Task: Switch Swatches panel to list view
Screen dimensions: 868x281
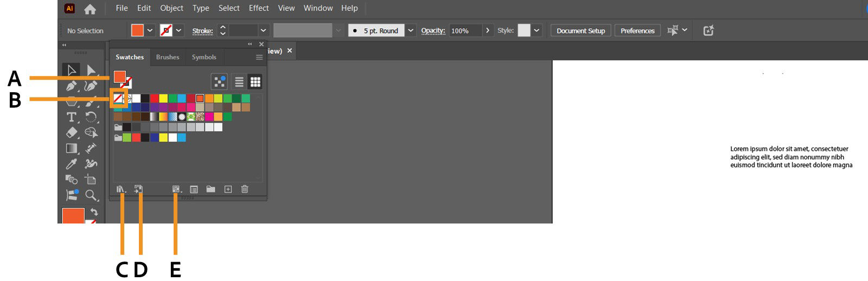Action: 239,82
